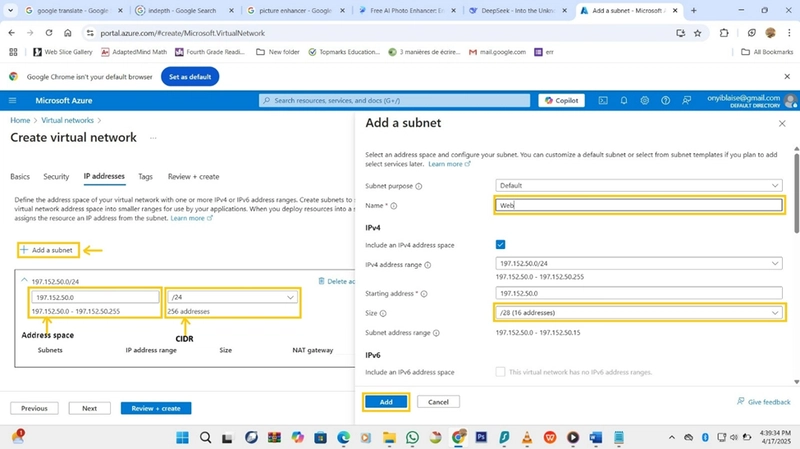Select the IP addresses tab

click(104, 176)
